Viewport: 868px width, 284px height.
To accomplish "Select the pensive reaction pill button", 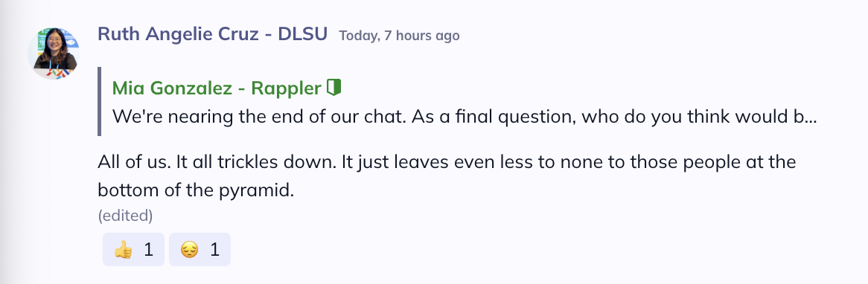I will pos(200,250).
